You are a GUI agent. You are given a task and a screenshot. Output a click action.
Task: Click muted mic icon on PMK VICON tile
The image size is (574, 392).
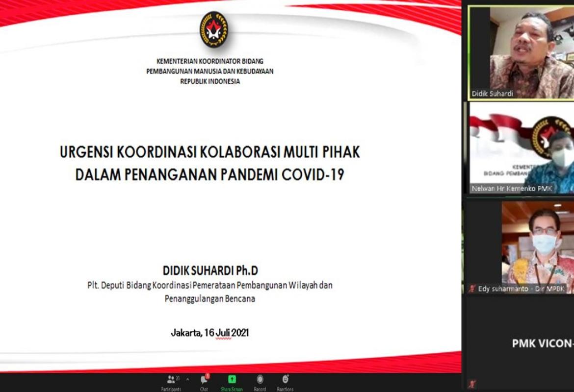coord(472,384)
